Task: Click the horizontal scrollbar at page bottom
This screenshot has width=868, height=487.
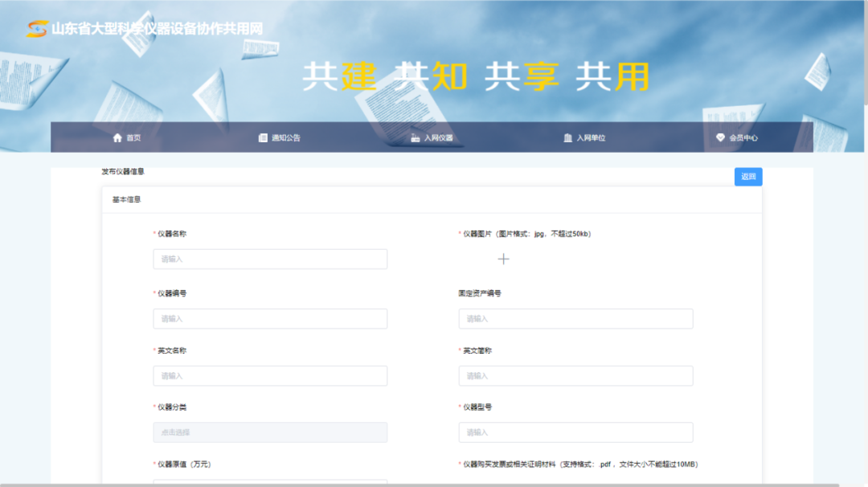Action: pos(418,485)
